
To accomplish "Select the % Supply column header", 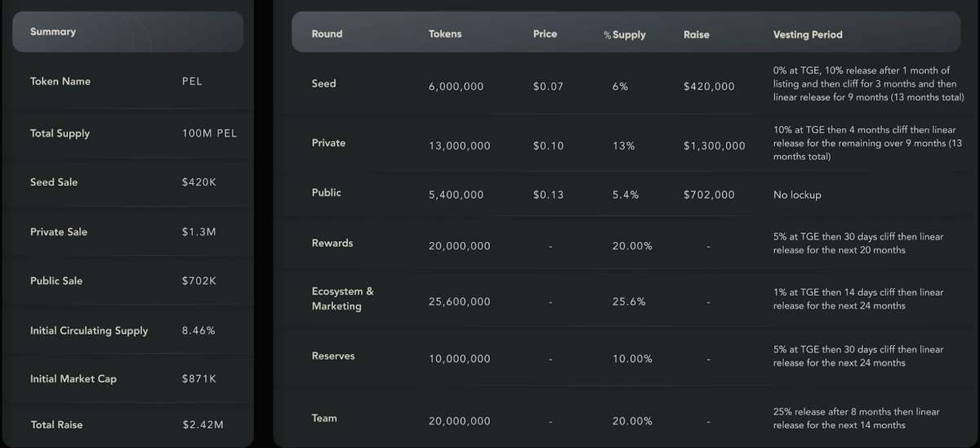I will [x=625, y=35].
